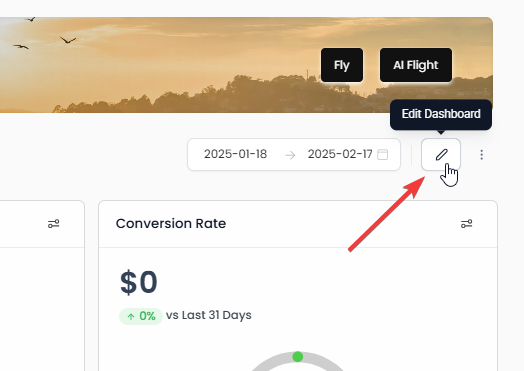Open filter settings icon on the left card
524x371 pixels.
pyautogui.click(x=53, y=224)
